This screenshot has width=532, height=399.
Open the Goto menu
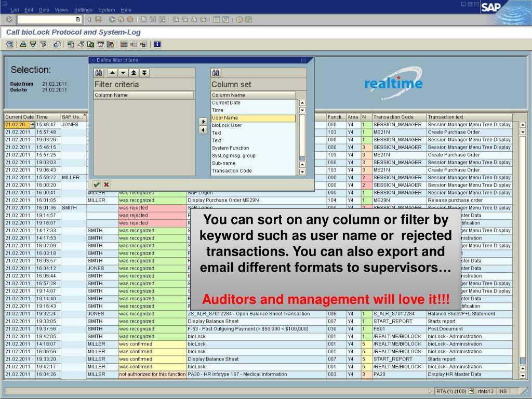(x=44, y=10)
